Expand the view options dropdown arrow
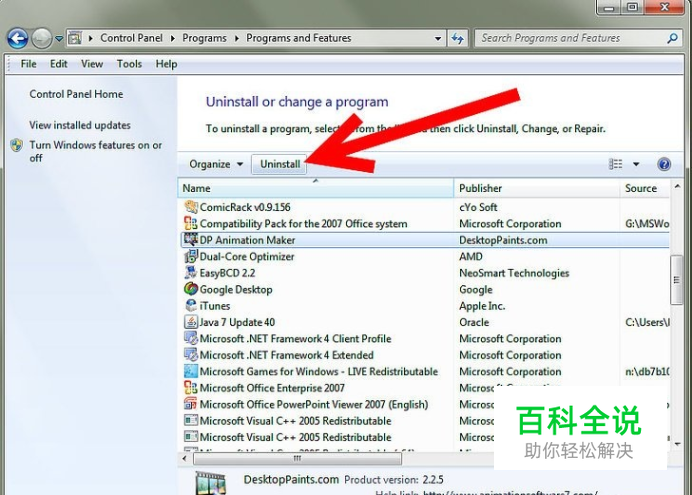 tap(636, 164)
